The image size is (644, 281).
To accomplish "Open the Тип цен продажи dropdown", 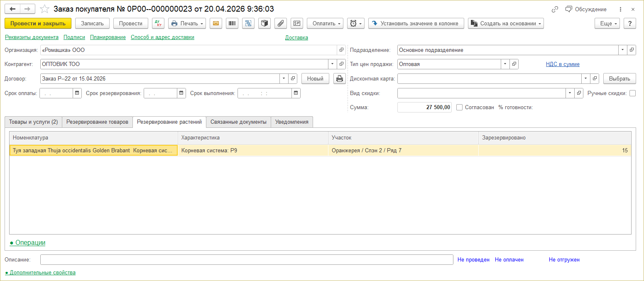I will tap(505, 64).
